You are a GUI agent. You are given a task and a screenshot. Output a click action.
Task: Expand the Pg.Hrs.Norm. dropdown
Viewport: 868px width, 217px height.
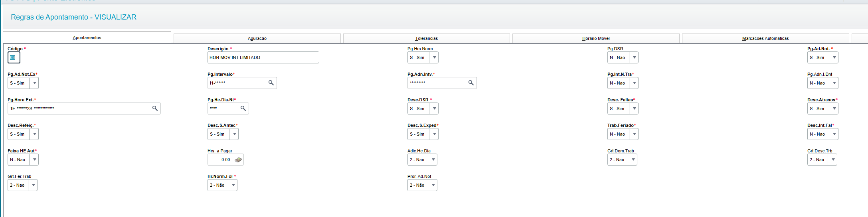[x=434, y=57]
